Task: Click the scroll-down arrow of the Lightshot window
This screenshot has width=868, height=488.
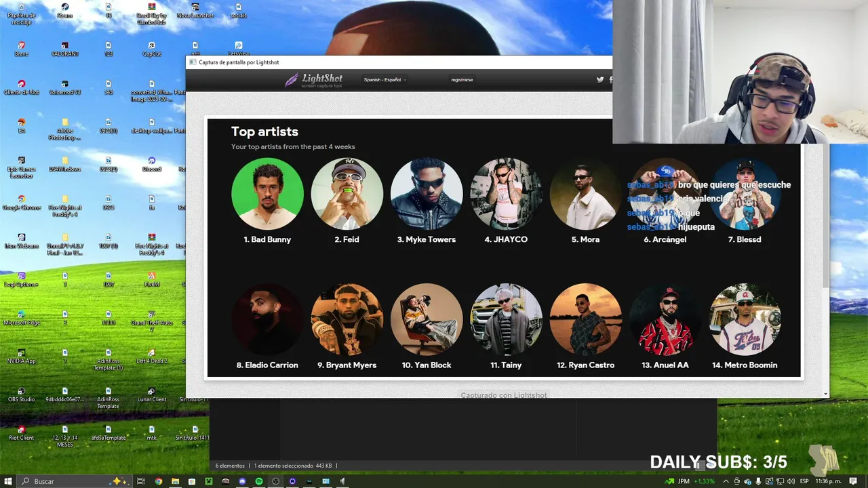Action: click(x=825, y=394)
